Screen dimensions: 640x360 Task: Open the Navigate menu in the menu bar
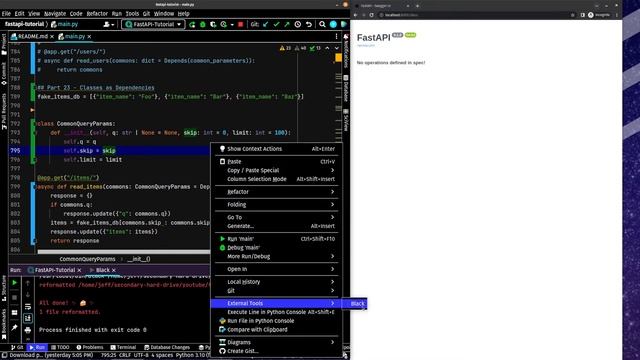[x=55, y=13]
